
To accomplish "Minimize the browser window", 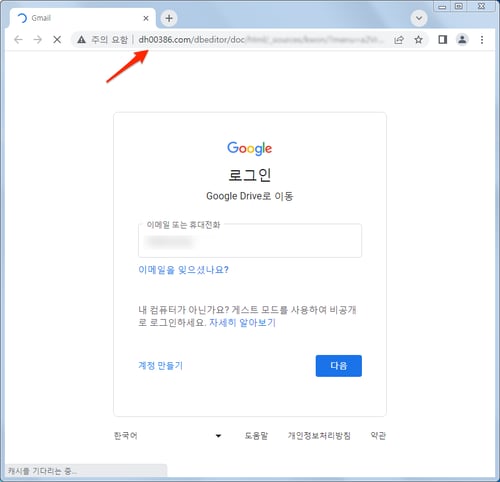I will (x=442, y=6).
